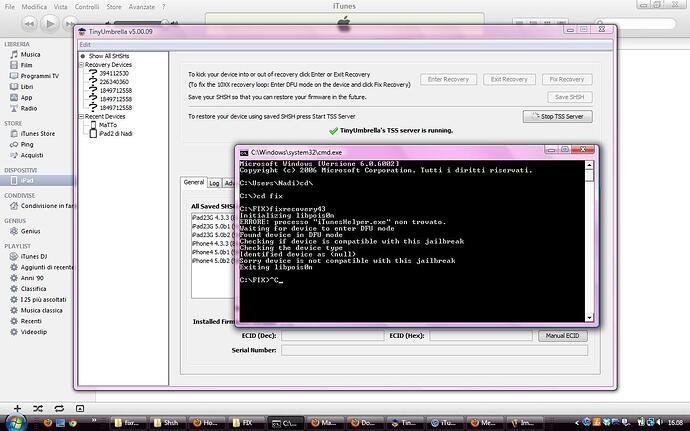This screenshot has height=431, width=690.
Task: Click the ECID (Dec) input field
Action: [332, 336]
